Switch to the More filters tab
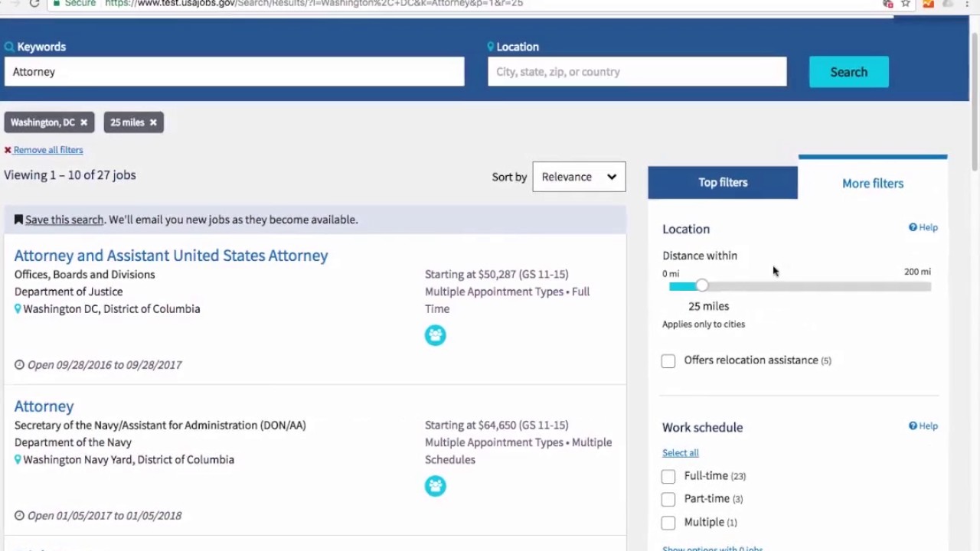The image size is (980, 551). [873, 183]
